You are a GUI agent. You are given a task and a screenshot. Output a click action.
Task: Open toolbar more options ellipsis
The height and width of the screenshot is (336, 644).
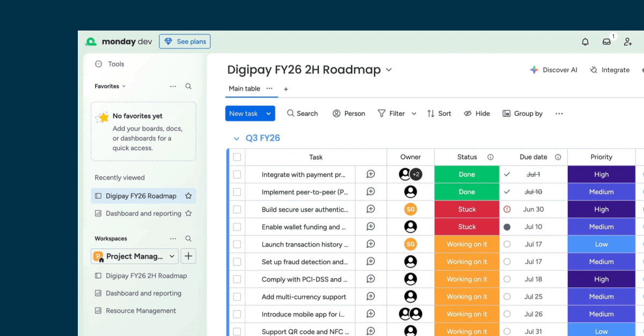pyautogui.click(x=559, y=113)
